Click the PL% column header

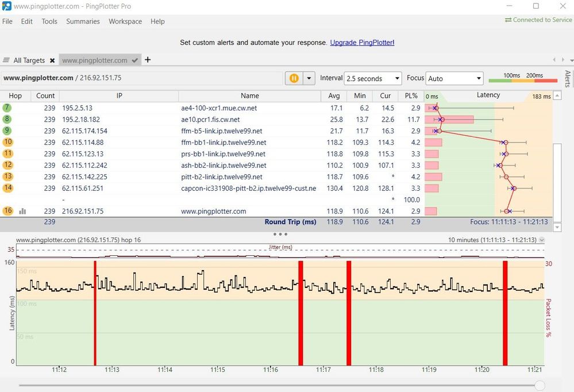411,96
